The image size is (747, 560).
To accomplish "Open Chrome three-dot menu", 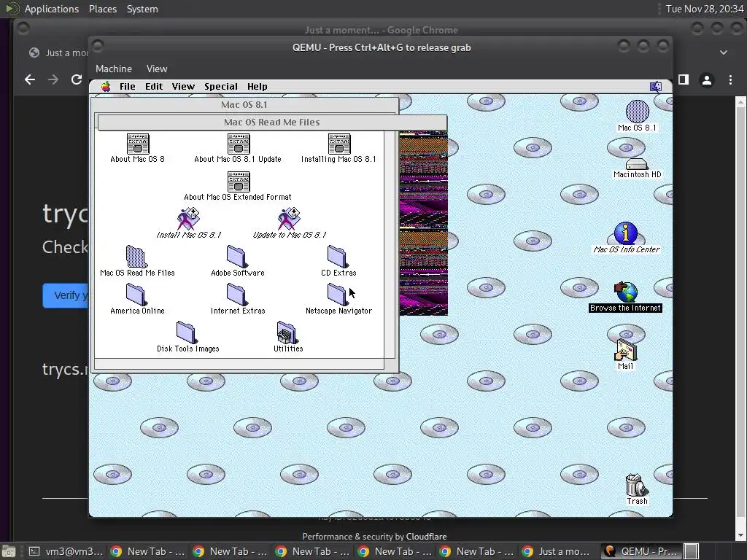I will (x=730, y=80).
